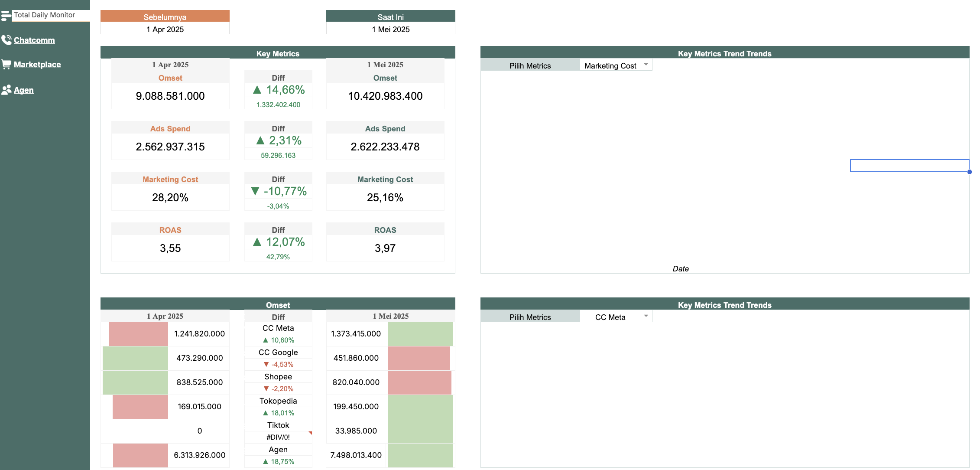Click the Total Daily Monitor bars icon
This screenshot has width=980, height=470.
click(6, 16)
